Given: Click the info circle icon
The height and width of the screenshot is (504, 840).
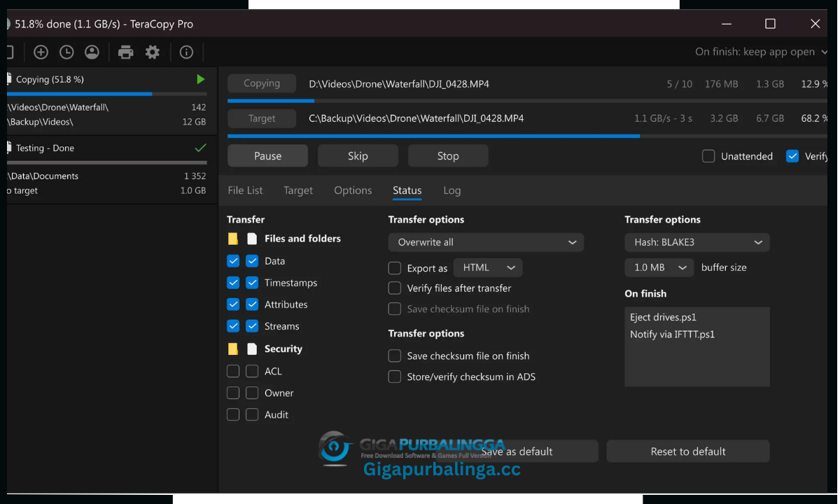Looking at the screenshot, I should pos(186,52).
